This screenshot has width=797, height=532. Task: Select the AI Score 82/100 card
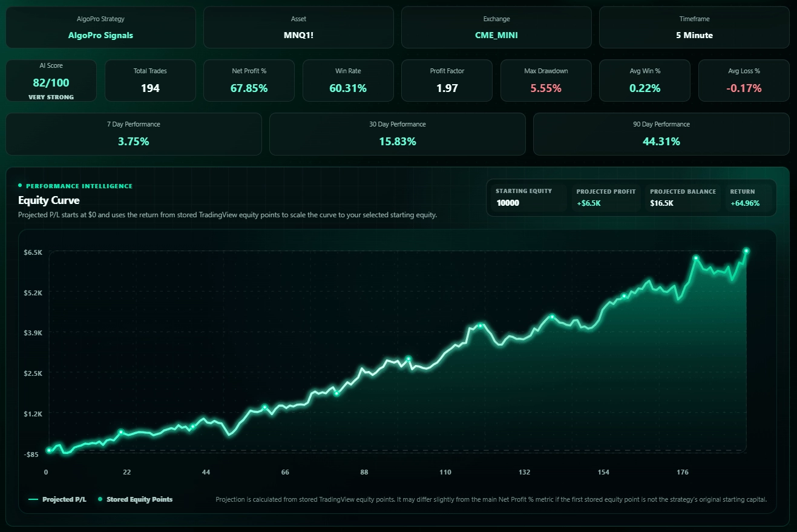pyautogui.click(x=51, y=80)
